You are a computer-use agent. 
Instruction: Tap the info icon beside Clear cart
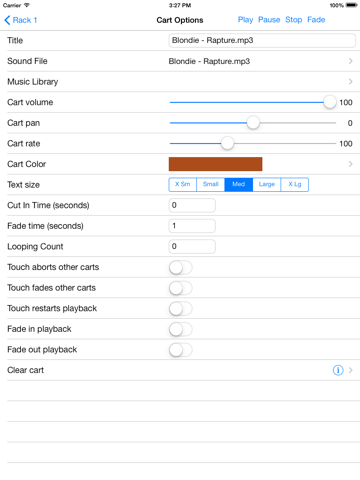[338, 370]
